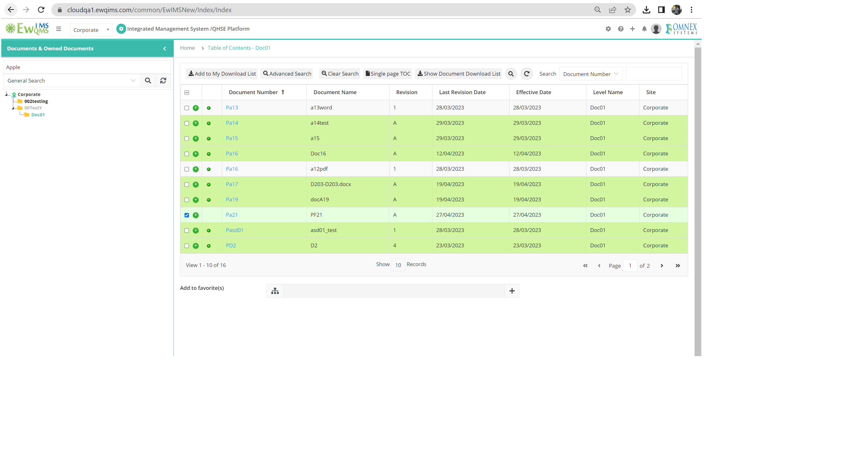Tick the checkbox for a12pdf row
Viewport: 868px width, 454px height.
click(x=187, y=169)
